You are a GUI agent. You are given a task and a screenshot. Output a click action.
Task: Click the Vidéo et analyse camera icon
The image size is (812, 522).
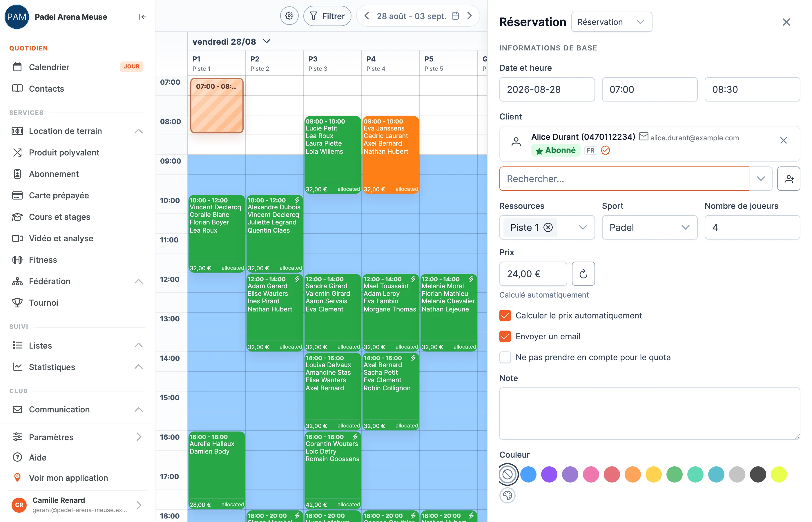pyautogui.click(x=17, y=238)
